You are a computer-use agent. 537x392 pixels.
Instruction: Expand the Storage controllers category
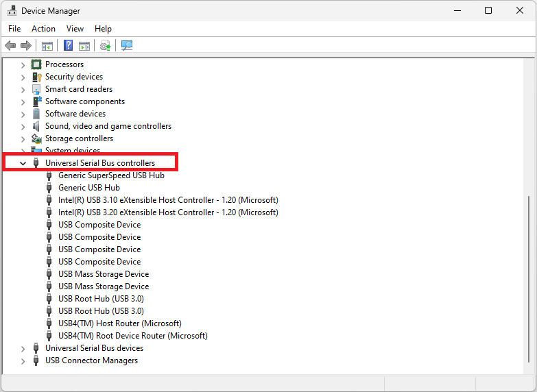point(23,138)
